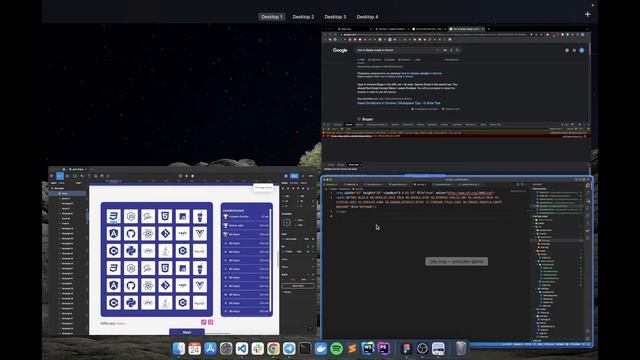Open Sublime Text from the Dock
Image resolution: width=640 pixels, height=360 pixels.
click(352, 349)
